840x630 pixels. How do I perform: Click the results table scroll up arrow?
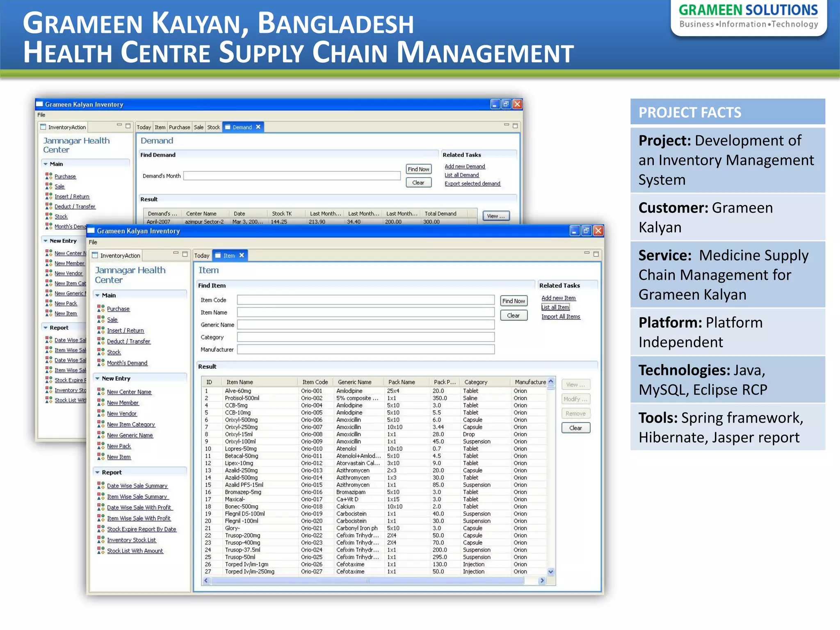[551, 382]
